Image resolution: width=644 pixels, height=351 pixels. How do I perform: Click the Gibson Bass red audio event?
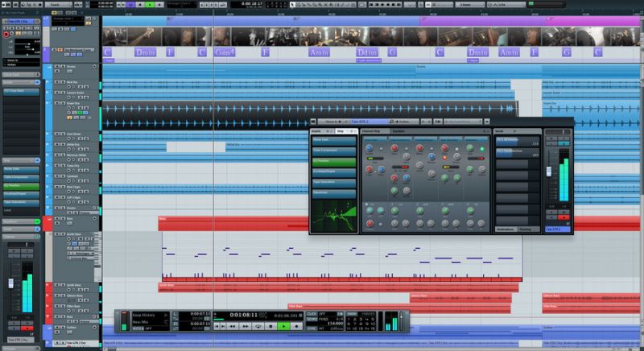click(x=460, y=298)
